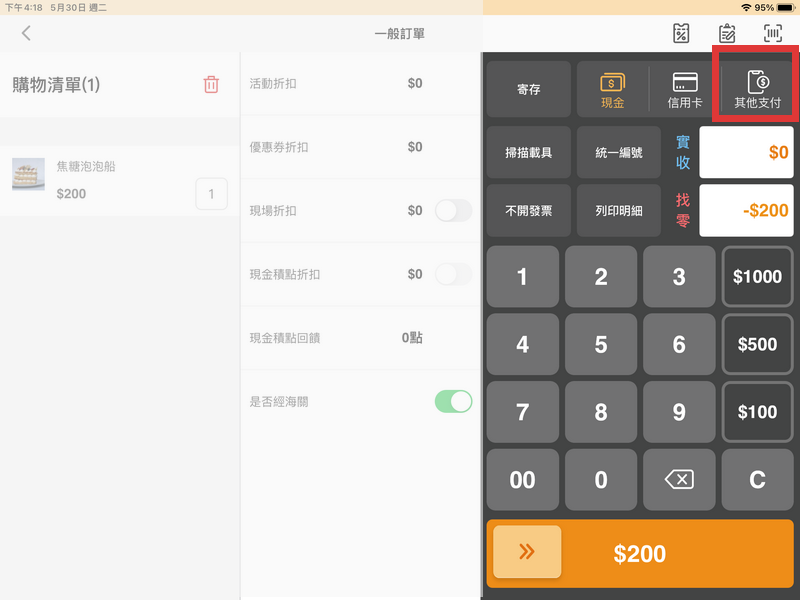Click the delete trash icon in shopping list
This screenshot has width=800, height=600.
pos(211,85)
